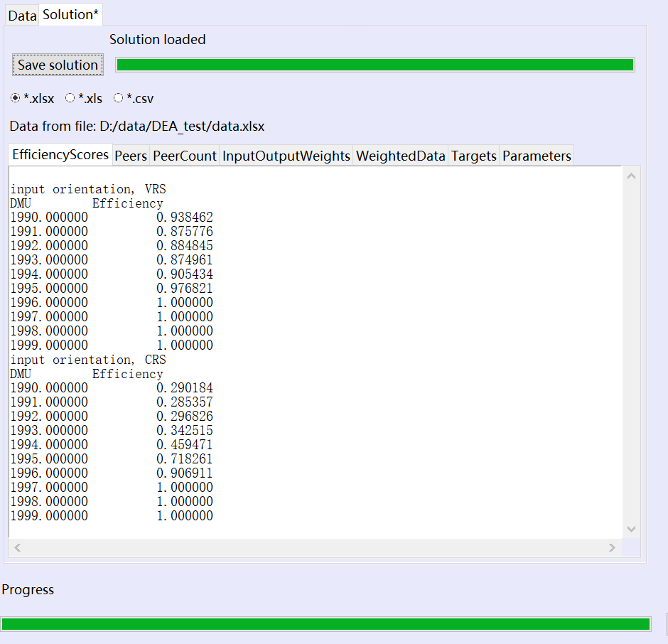Image resolution: width=668 pixels, height=644 pixels.
Task: Click the solution progress bar beside Save solution
Action: [375, 65]
